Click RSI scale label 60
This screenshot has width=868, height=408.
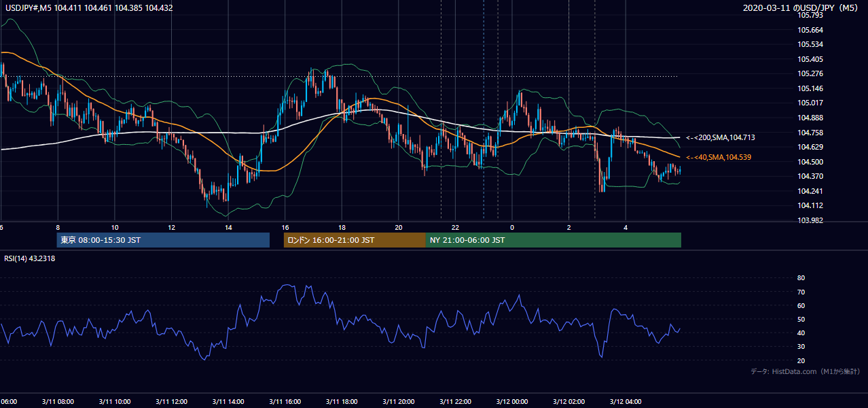pos(801,305)
